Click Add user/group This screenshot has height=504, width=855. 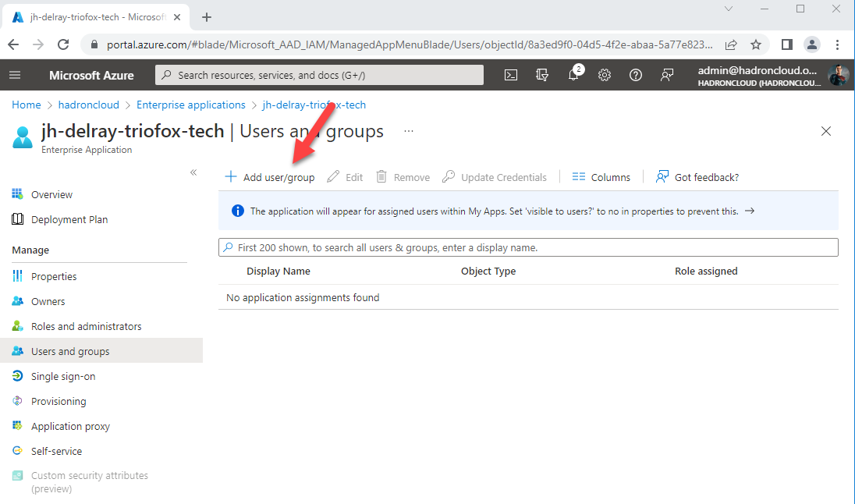(x=270, y=177)
